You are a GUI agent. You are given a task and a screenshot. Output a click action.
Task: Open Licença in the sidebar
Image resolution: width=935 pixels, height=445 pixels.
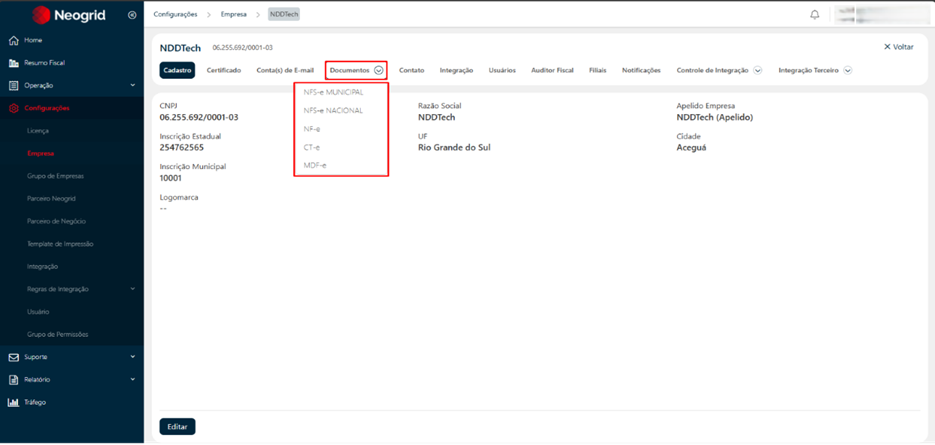(x=38, y=130)
